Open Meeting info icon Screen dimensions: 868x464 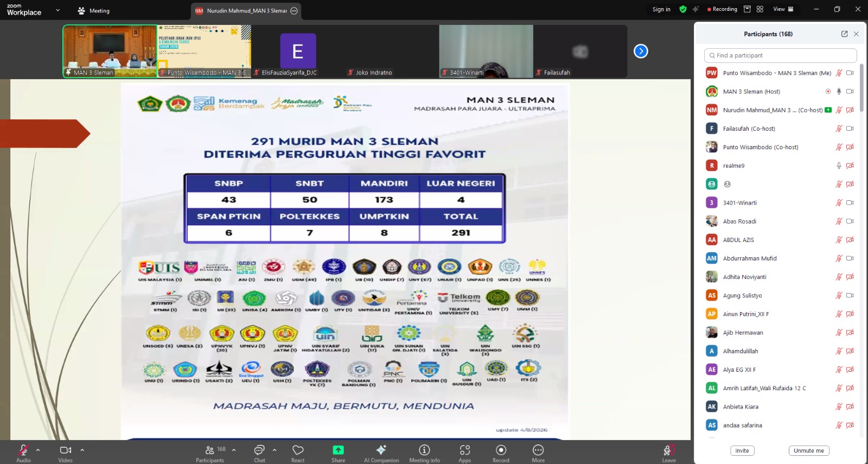point(424,450)
